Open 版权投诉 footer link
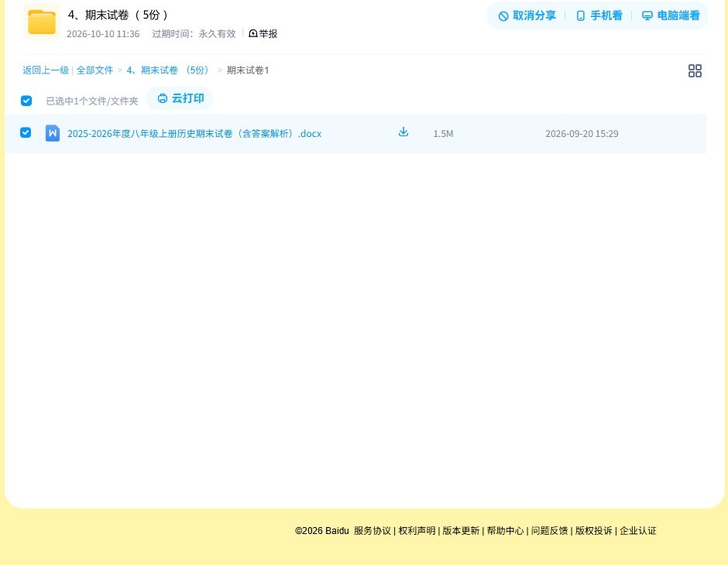 pos(594,531)
